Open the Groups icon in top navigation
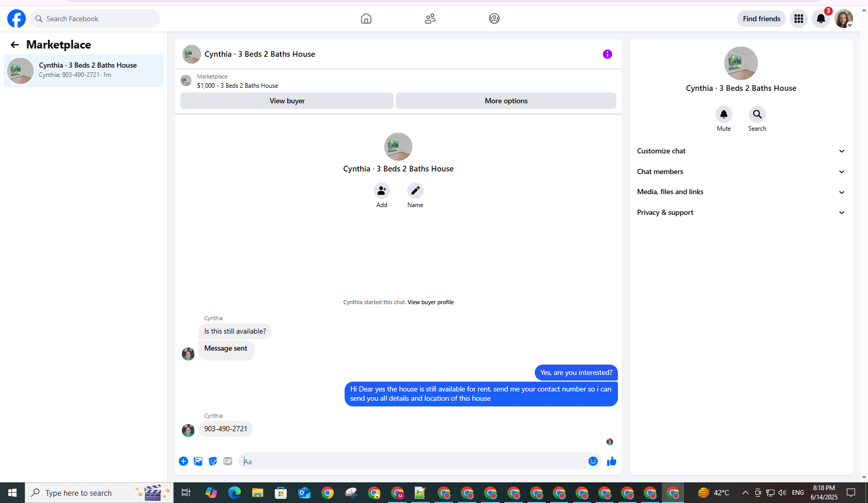 point(494,19)
